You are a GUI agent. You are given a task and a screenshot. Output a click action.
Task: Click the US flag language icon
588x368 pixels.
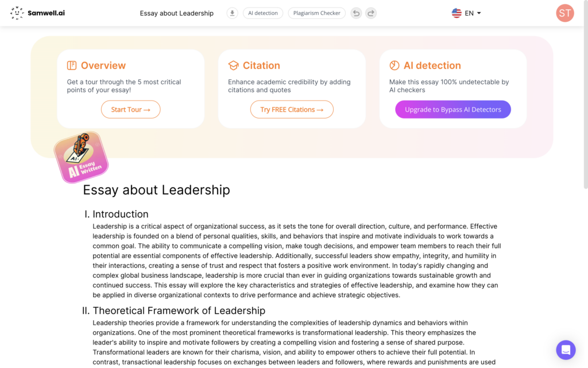point(456,13)
